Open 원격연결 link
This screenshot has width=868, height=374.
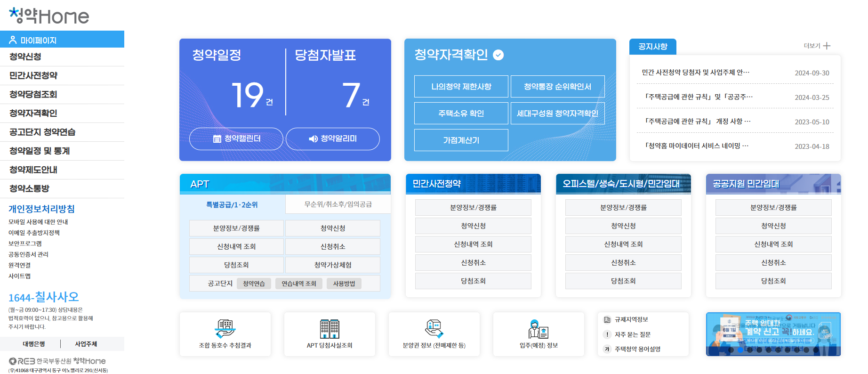pyautogui.click(x=19, y=265)
